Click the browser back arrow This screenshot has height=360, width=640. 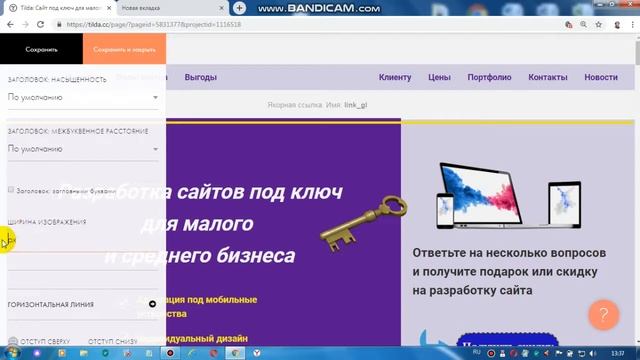pyautogui.click(x=10, y=24)
